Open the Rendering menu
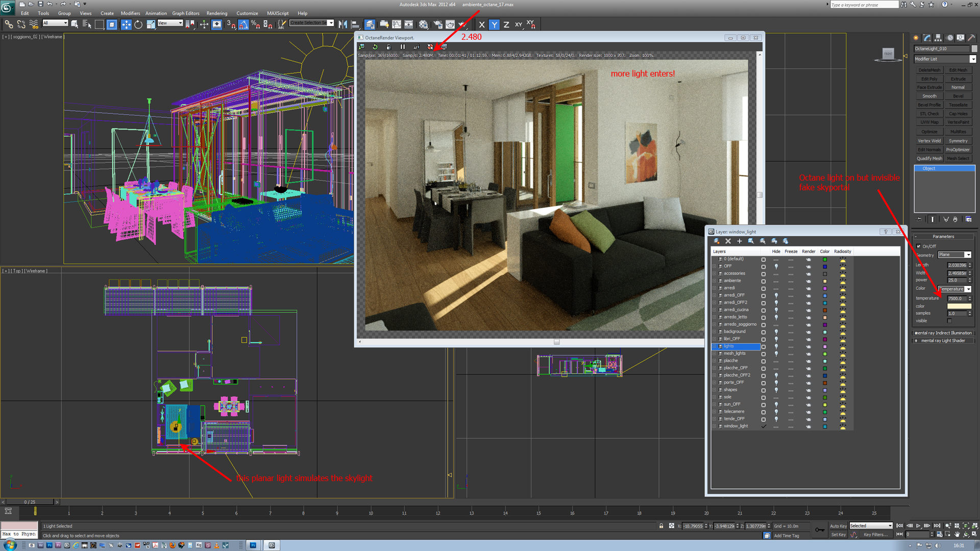The image size is (980, 551). point(216,13)
